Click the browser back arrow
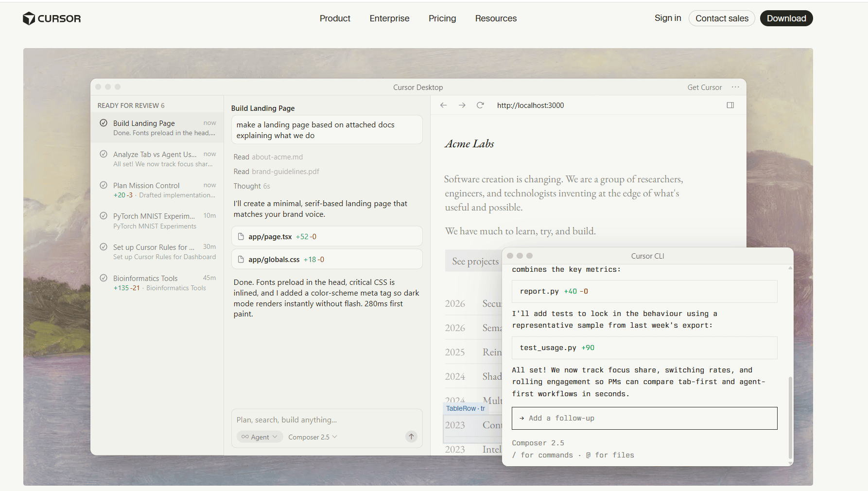Screen dimensions: 868x491 click(x=443, y=105)
